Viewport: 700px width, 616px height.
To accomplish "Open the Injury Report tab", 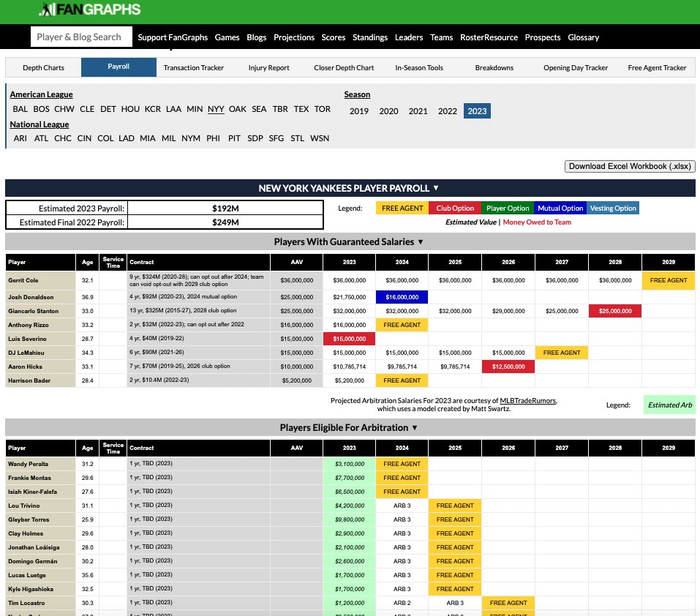I will [268, 68].
